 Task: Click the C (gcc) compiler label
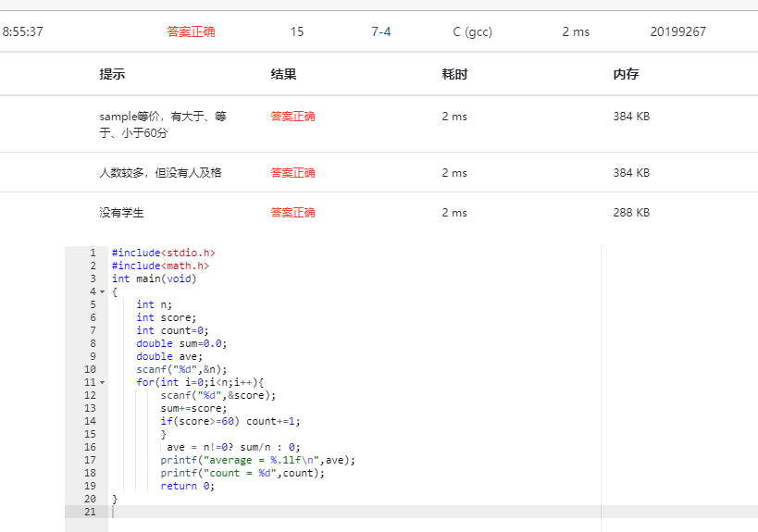tap(472, 31)
